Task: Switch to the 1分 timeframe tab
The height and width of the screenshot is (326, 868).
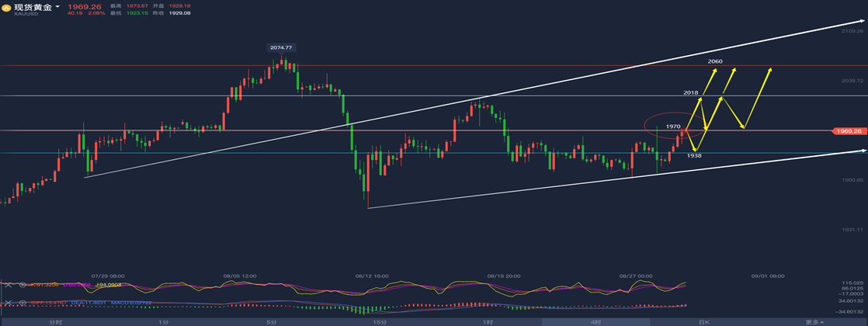Action: point(163,321)
